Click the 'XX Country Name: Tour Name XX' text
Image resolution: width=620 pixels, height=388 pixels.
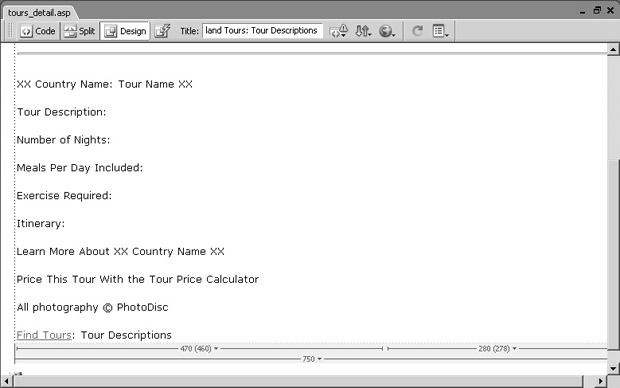[x=105, y=84]
